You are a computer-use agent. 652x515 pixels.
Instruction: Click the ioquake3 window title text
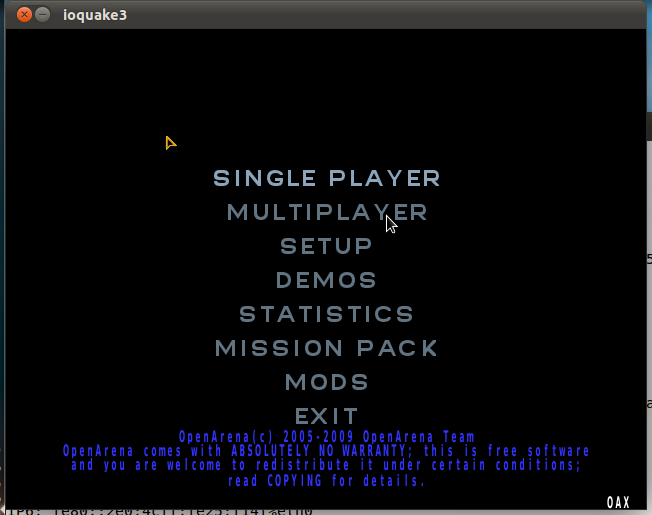tap(95, 15)
